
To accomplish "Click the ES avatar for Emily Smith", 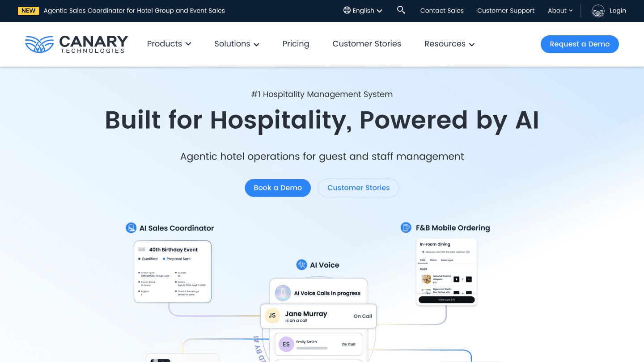I will pos(286,344).
